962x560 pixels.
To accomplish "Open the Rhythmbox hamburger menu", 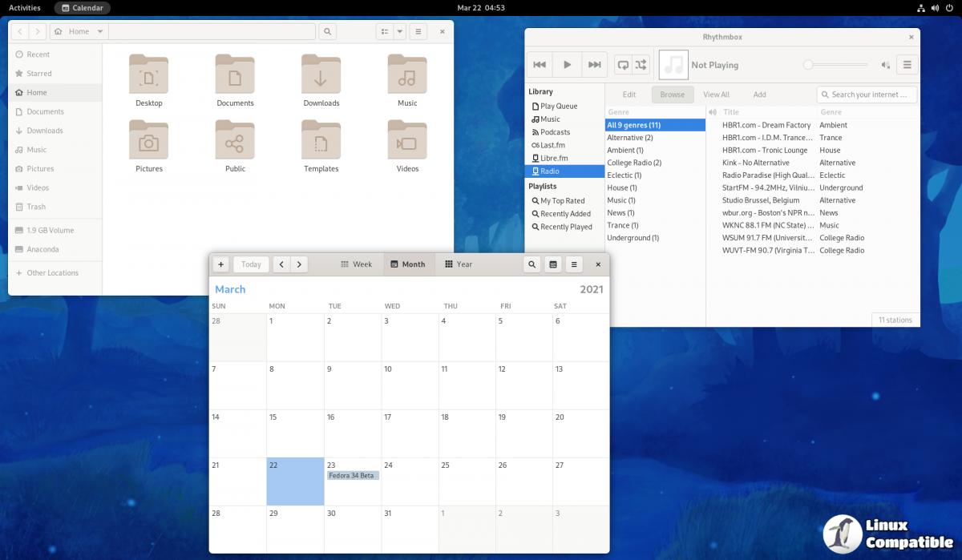I will [x=907, y=65].
